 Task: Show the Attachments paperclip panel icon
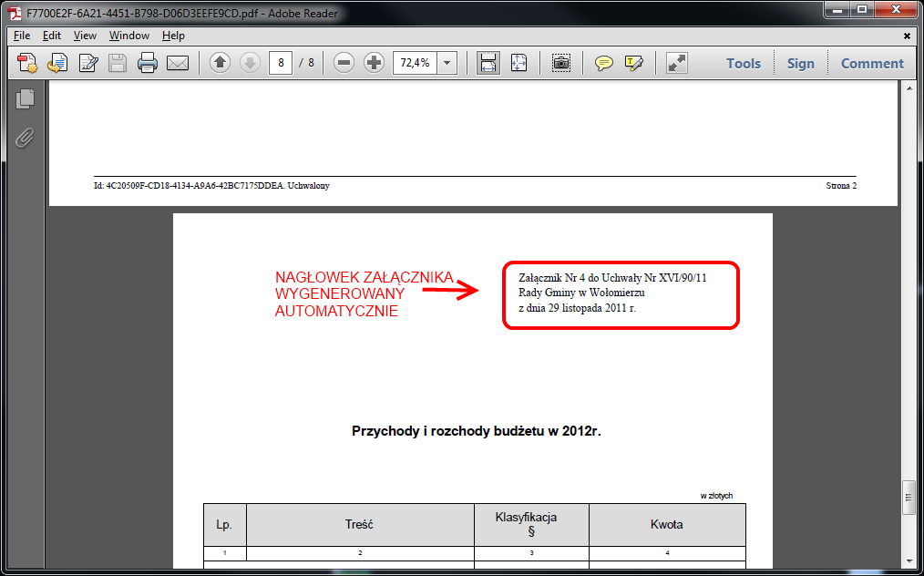pyautogui.click(x=25, y=138)
